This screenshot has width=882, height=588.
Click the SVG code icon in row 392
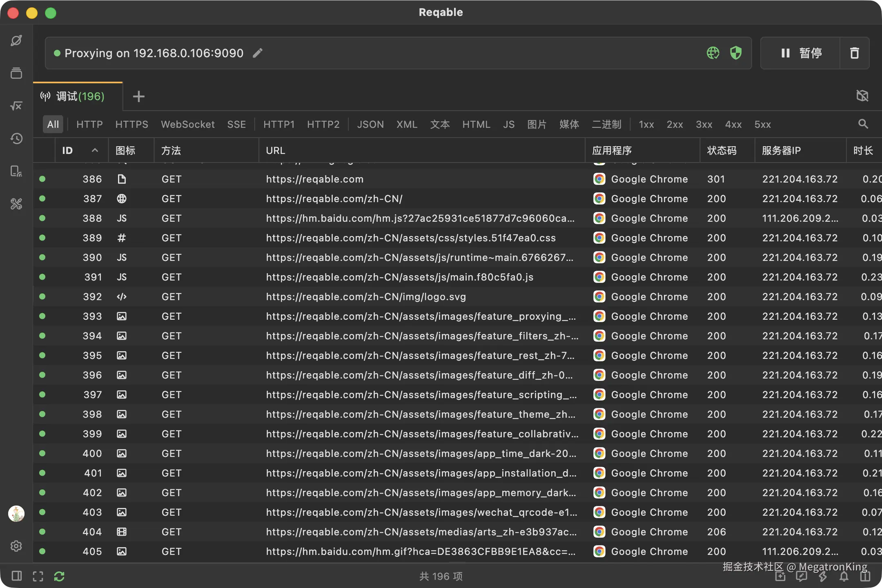pos(122,297)
